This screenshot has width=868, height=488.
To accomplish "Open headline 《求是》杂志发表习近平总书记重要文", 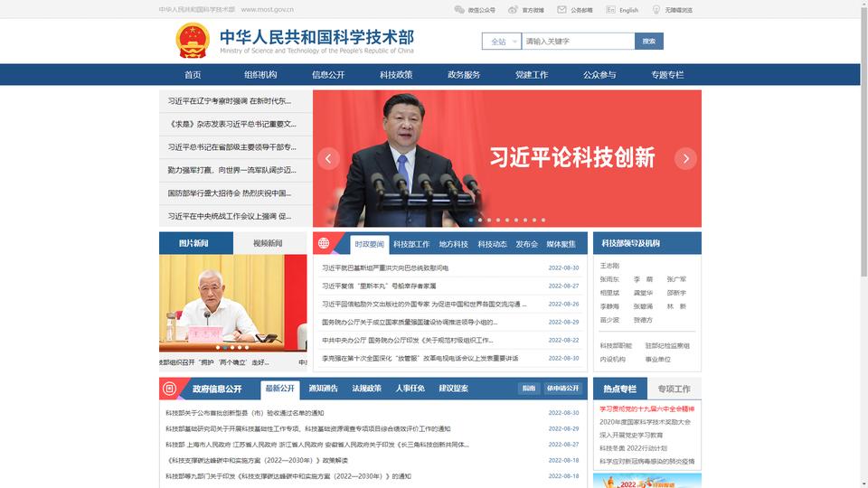I will click(232, 125).
